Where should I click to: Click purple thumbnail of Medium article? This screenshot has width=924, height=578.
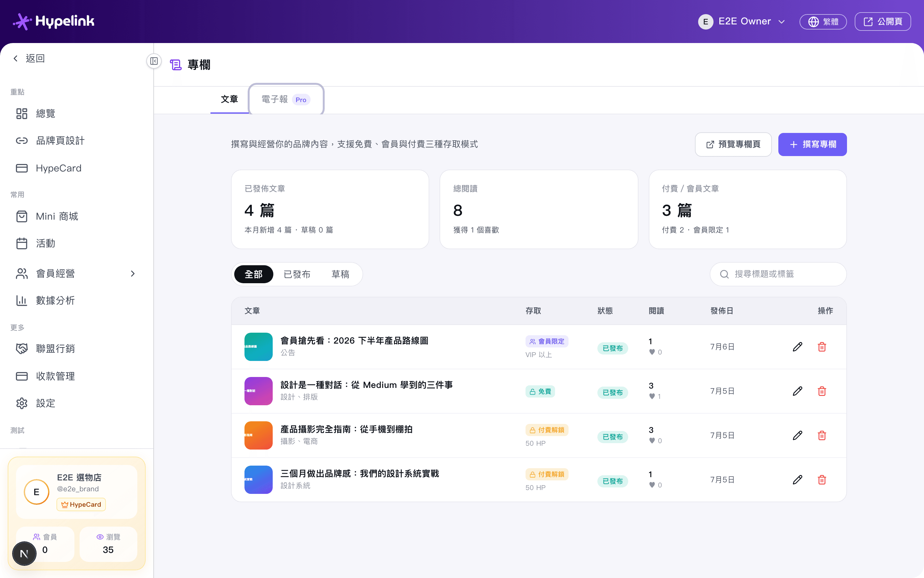coord(259,391)
